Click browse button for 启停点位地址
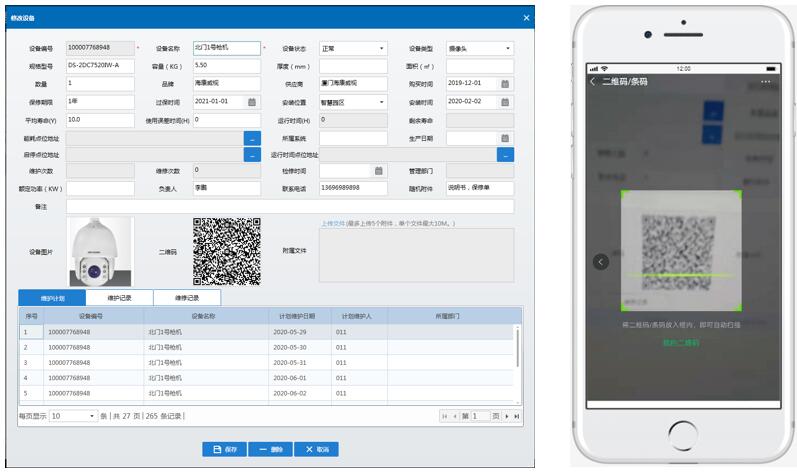 252,154
